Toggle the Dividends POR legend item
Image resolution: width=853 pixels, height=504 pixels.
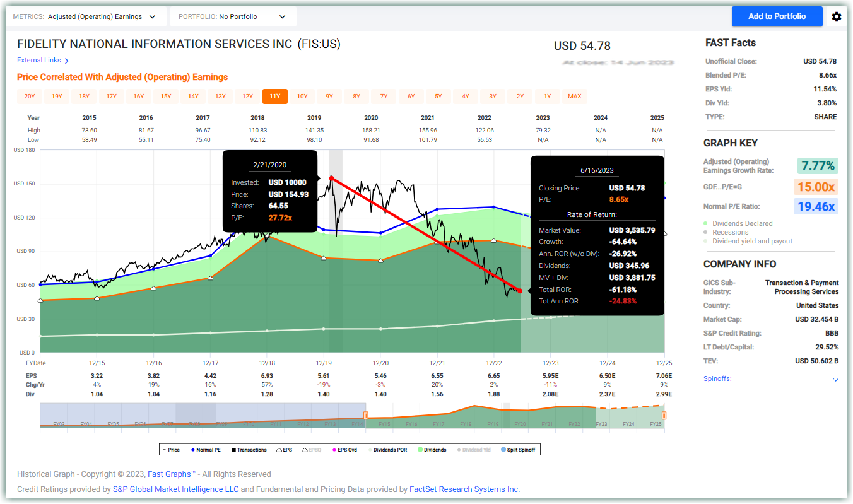coord(389,450)
